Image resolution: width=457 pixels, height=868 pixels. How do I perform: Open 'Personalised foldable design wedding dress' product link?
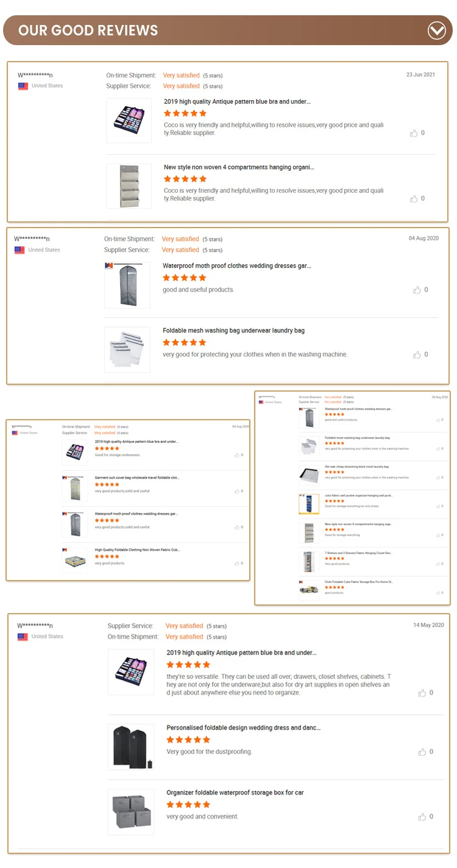click(243, 728)
